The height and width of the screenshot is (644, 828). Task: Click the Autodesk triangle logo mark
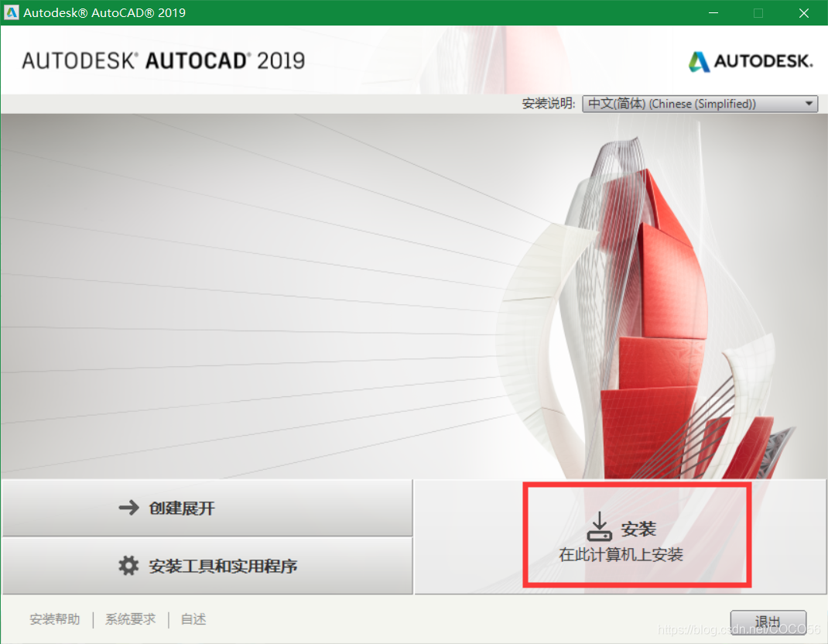click(x=701, y=60)
